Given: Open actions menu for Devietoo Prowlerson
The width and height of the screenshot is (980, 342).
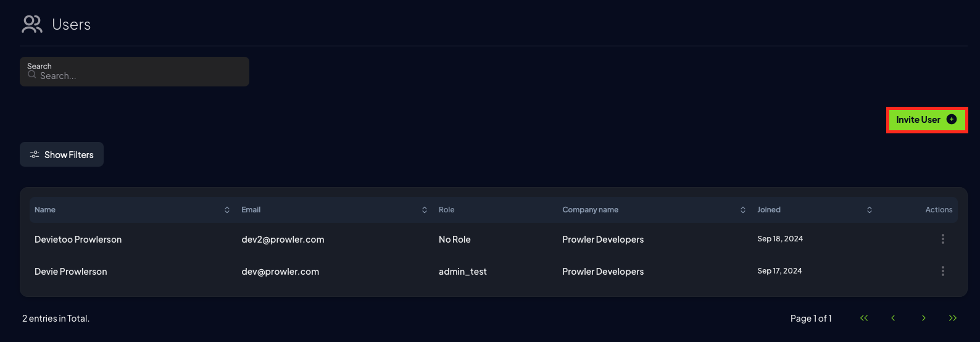Looking at the screenshot, I should (942, 239).
